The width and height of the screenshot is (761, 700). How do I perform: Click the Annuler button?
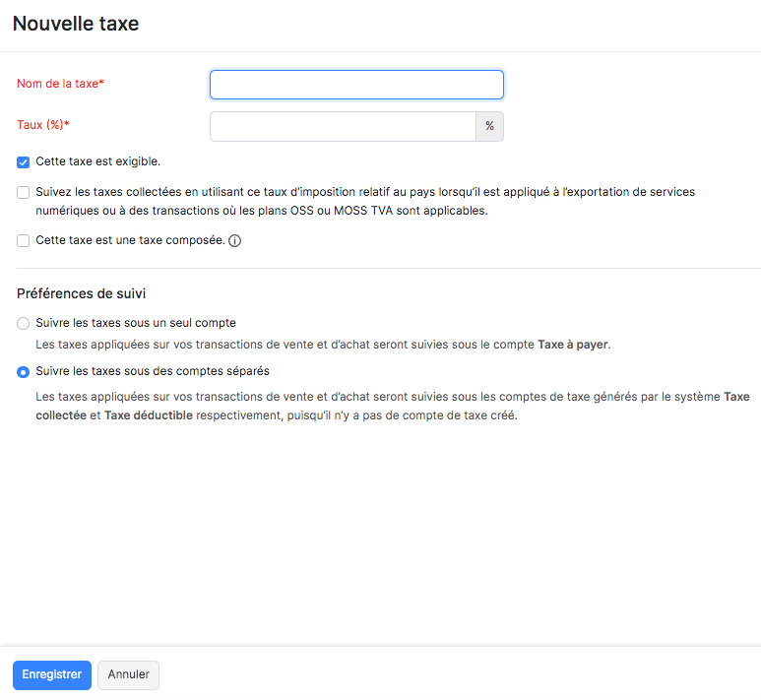129,674
